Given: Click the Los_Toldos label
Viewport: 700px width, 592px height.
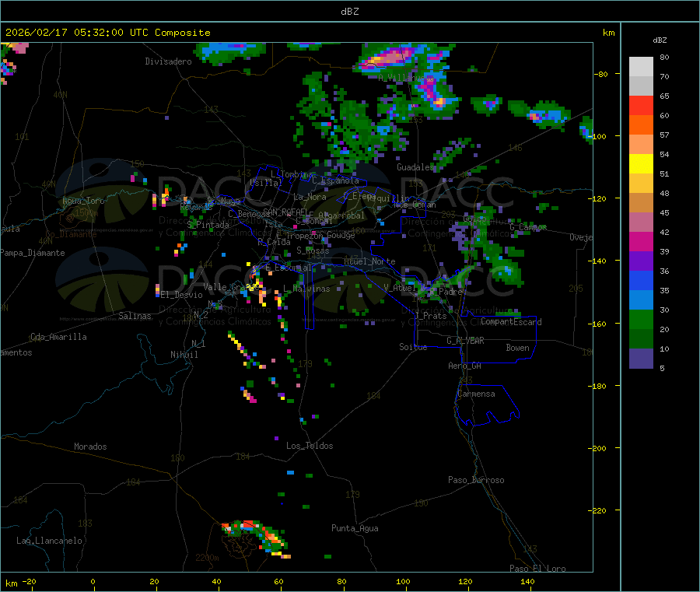Looking at the screenshot, I should coord(310,446).
